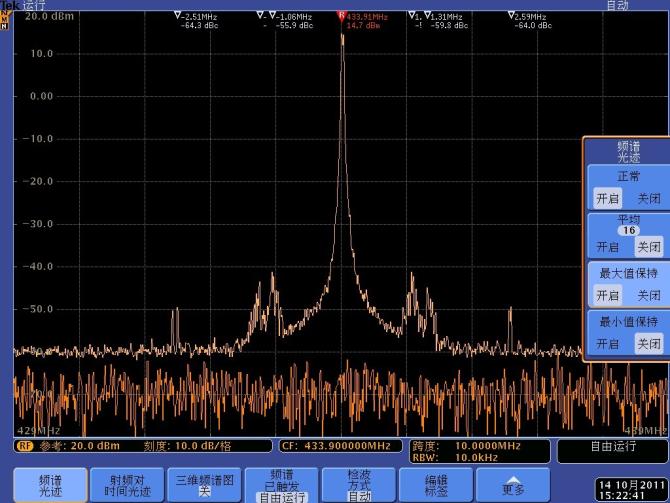Disable 最大值保持 trace with 关闭

tap(649, 295)
